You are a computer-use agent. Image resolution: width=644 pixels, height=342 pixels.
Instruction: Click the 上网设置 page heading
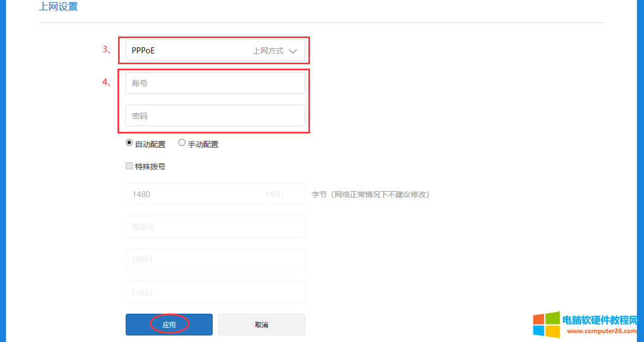coord(58,6)
